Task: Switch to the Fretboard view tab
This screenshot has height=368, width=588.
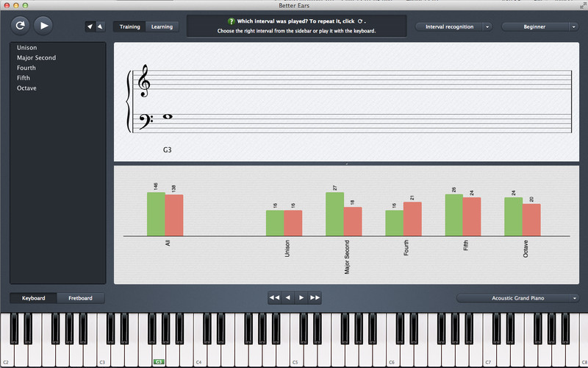Action: pos(80,298)
